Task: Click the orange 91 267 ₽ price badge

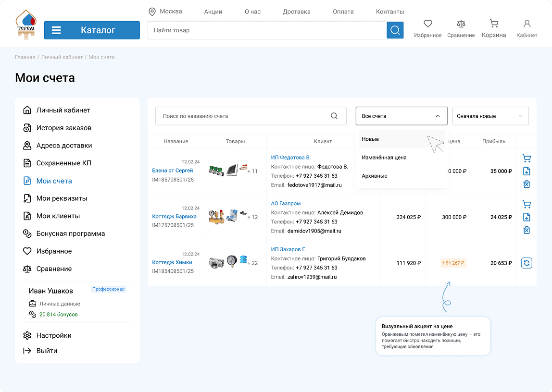Action: pyautogui.click(x=453, y=263)
